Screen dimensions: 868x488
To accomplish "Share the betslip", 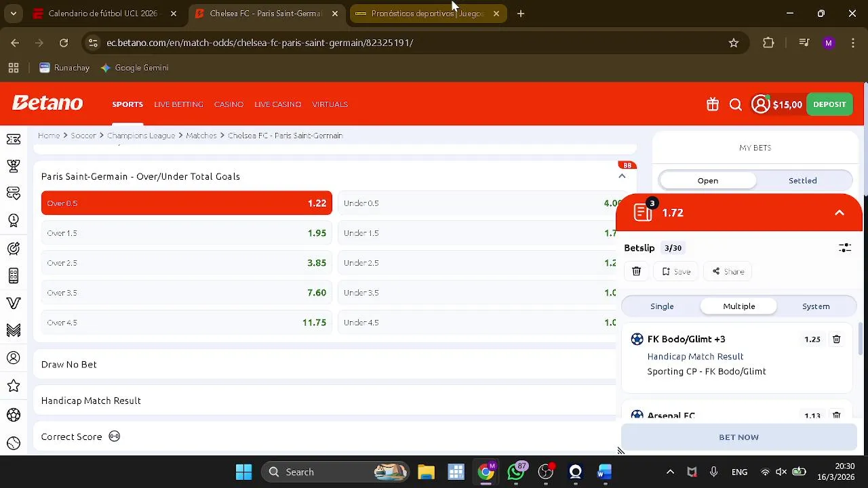I will click(x=728, y=271).
